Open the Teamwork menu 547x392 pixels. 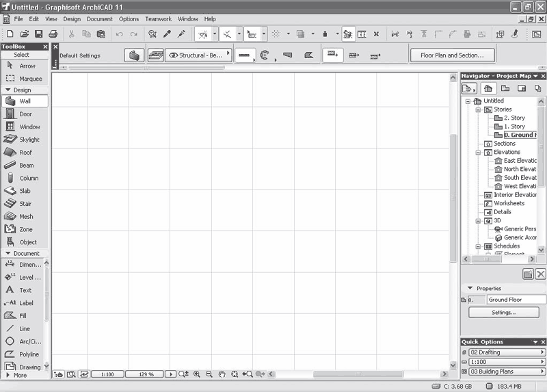click(x=158, y=19)
